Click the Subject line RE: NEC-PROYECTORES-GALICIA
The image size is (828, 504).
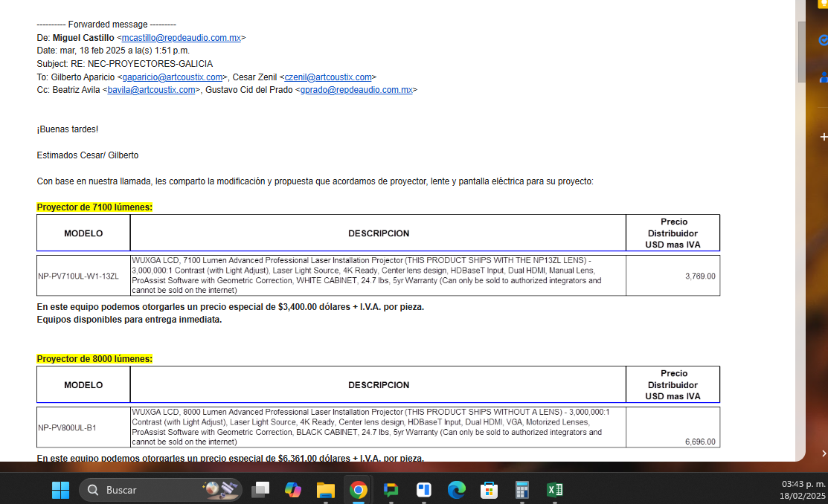[x=125, y=64]
